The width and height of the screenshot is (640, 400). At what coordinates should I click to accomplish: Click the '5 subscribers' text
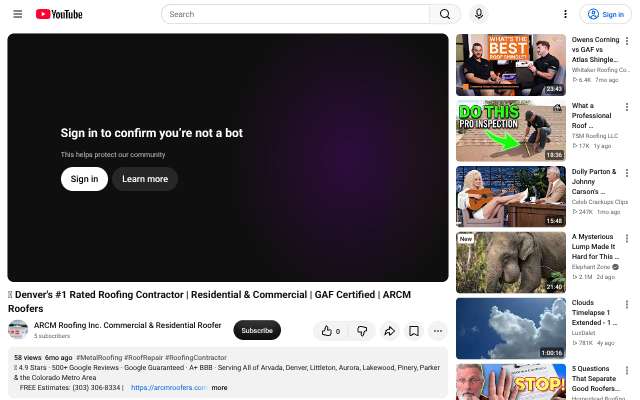(x=52, y=336)
